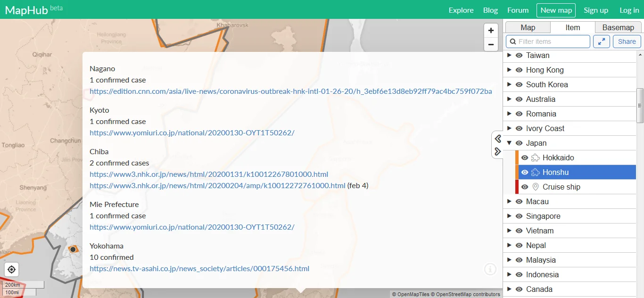This screenshot has width=644, height=298.
Task: Open the tv-asahi Yokohama link
Action: pos(199,268)
